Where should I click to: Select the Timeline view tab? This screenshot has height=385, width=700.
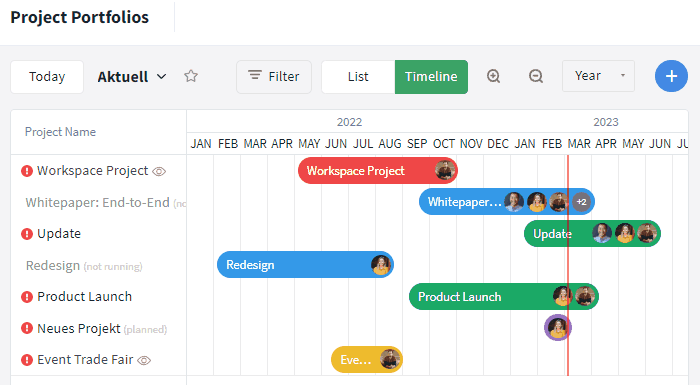point(431,77)
